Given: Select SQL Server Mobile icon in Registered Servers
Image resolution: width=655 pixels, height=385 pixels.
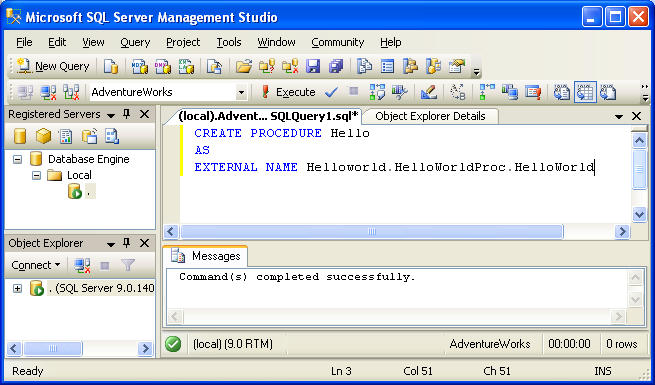Looking at the screenshot, I should 89,136.
